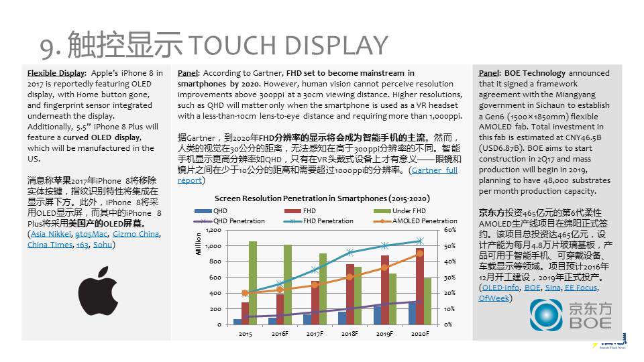Open the Sina source link
Viewport: 644px width, 362px height.
(x=553, y=288)
